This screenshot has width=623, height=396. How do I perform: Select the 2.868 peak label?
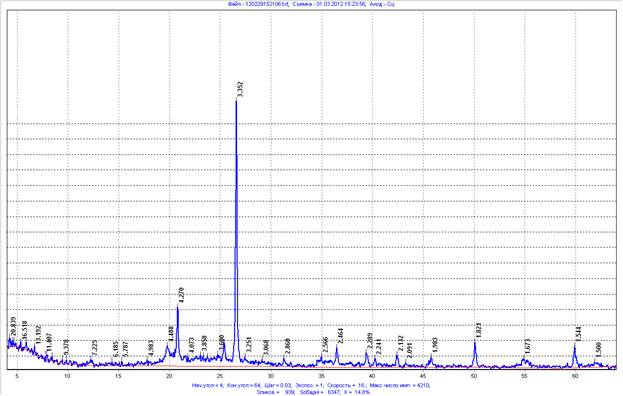pyautogui.click(x=288, y=346)
